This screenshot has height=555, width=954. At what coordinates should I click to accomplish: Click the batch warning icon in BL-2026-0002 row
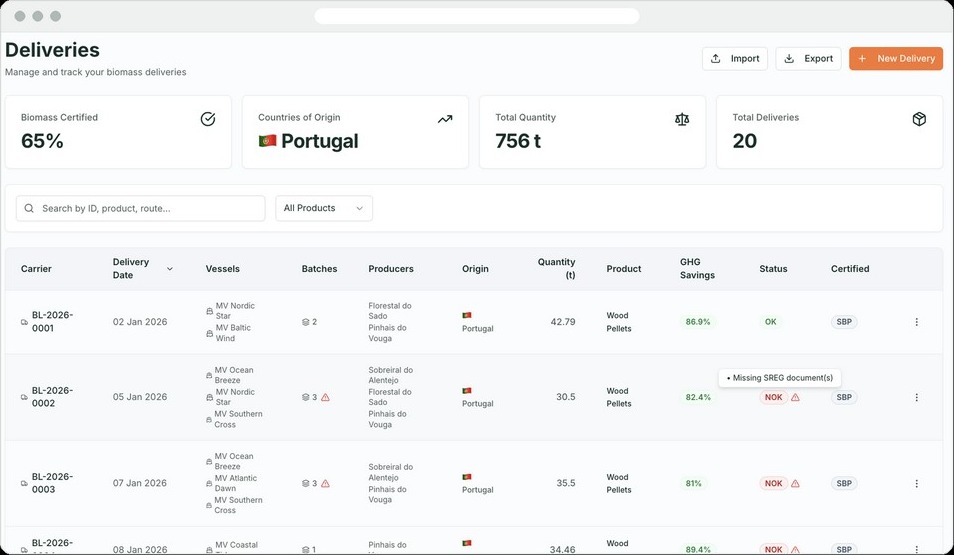tap(326, 397)
